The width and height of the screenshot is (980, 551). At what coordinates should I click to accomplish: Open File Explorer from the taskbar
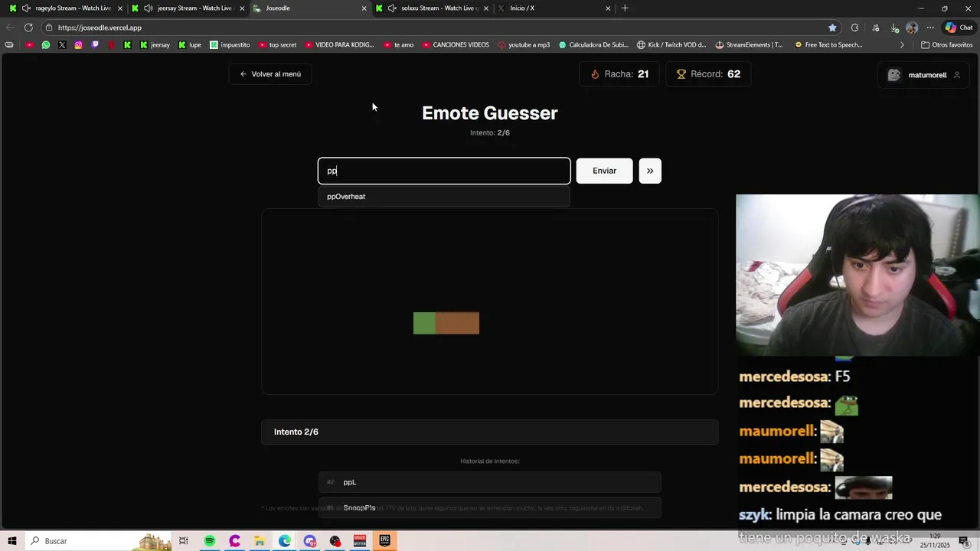pos(260,541)
